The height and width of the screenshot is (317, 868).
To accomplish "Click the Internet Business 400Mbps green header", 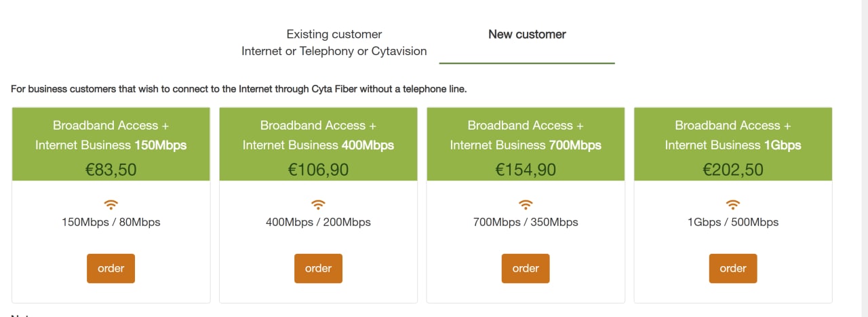I will [x=318, y=135].
